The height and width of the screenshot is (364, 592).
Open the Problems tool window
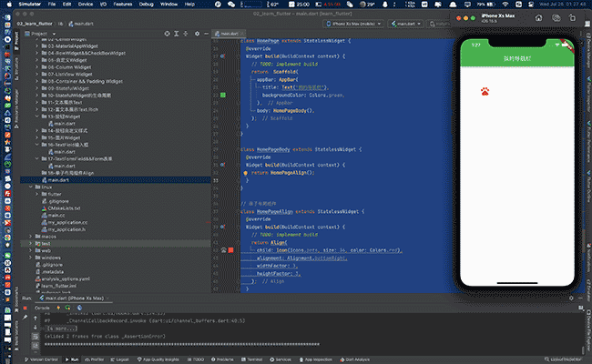tap(222, 359)
